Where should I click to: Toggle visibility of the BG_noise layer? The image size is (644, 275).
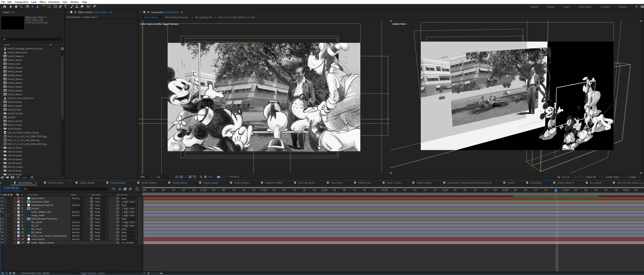point(2,229)
